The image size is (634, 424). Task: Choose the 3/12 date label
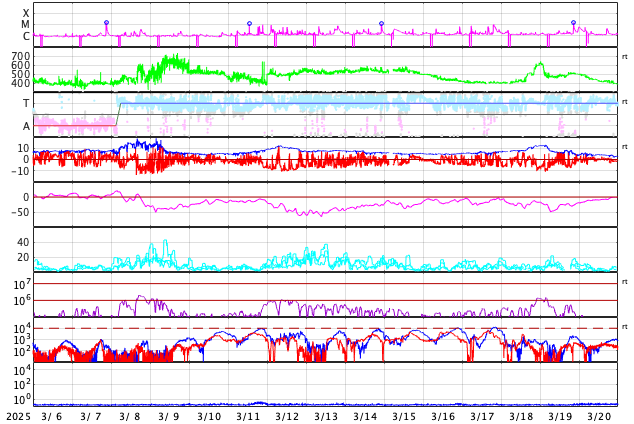point(287,417)
